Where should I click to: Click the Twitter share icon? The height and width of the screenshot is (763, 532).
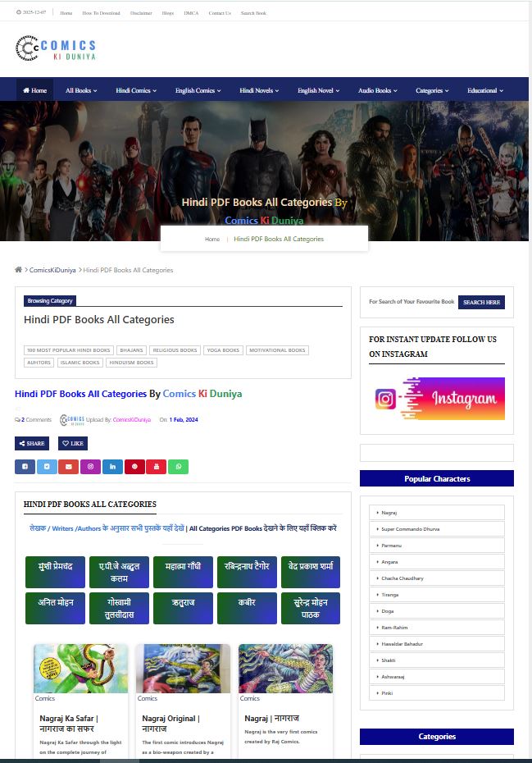click(x=48, y=467)
